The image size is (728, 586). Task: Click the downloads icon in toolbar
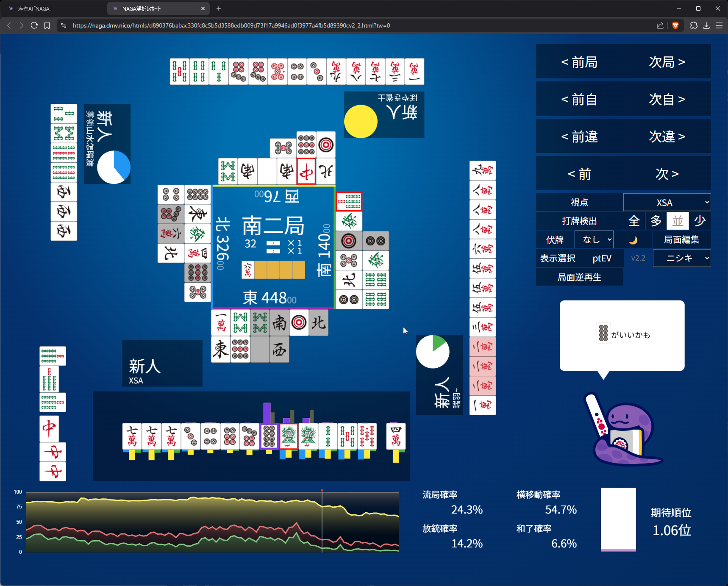(706, 25)
